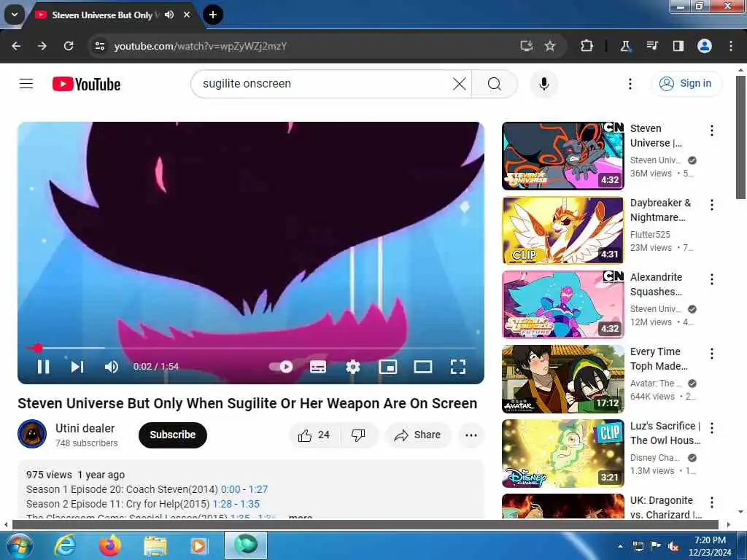This screenshot has width=747, height=560.
Task: Go back in browser history
Action: [16, 46]
